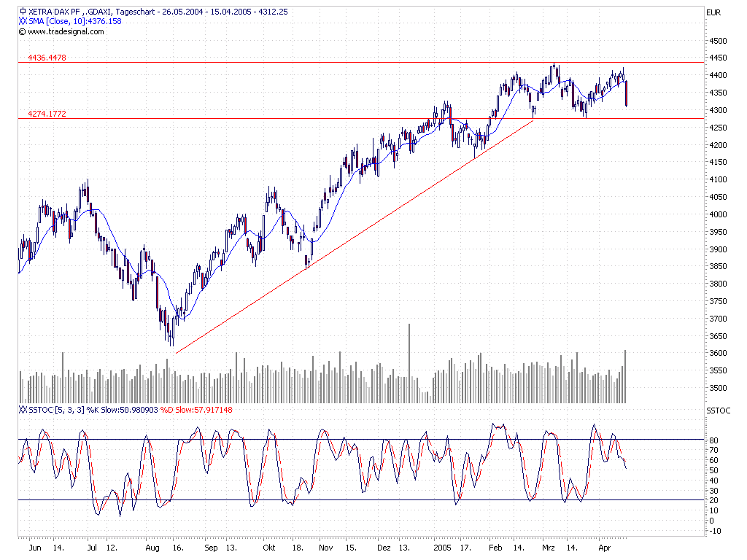Screen dimensions: 747x560
Task: Select the 2005 marker on the date axis
Action: pos(442,548)
